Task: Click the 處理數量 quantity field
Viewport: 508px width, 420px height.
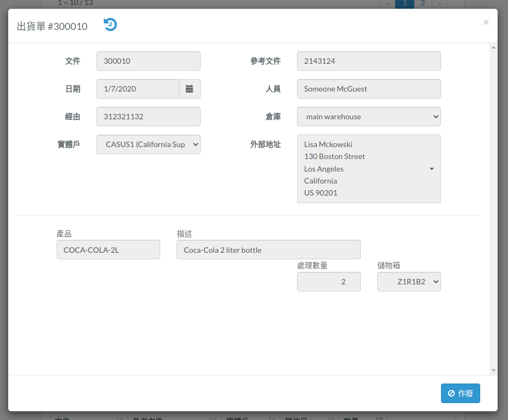Action: point(329,282)
